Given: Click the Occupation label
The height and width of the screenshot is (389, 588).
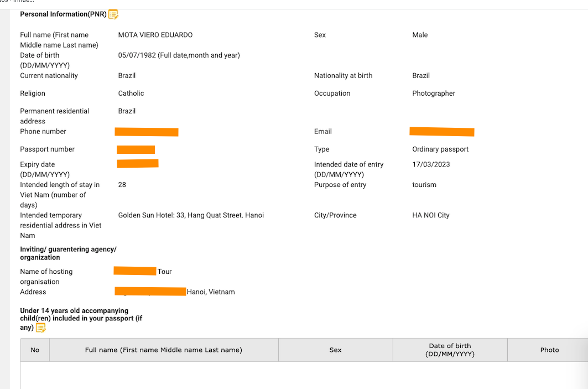Looking at the screenshot, I should coord(332,94).
